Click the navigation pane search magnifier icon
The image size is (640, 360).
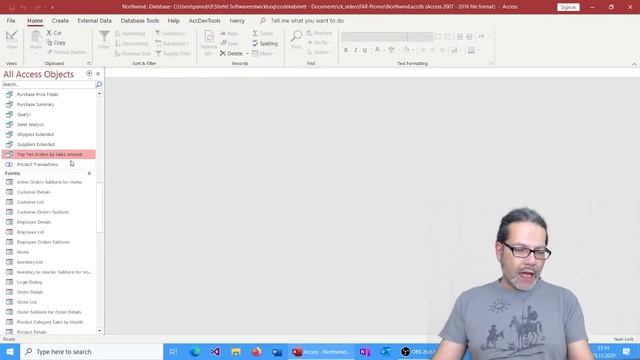click(x=99, y=84)
